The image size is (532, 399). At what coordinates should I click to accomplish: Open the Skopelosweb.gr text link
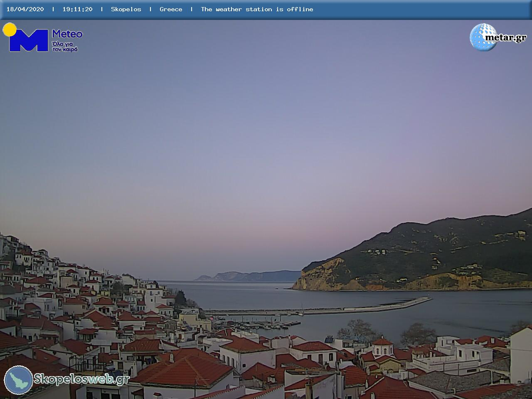[x=82, y=379]
